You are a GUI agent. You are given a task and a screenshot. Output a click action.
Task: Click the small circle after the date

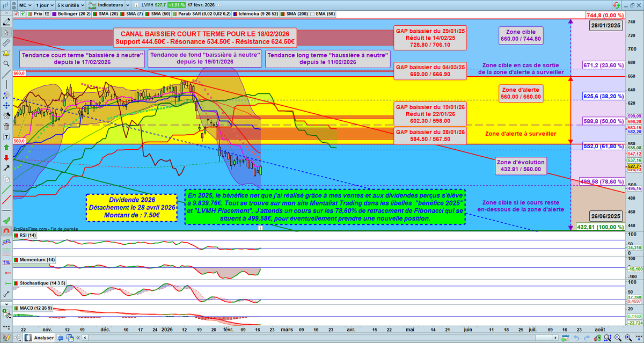[x=218, y=5]
